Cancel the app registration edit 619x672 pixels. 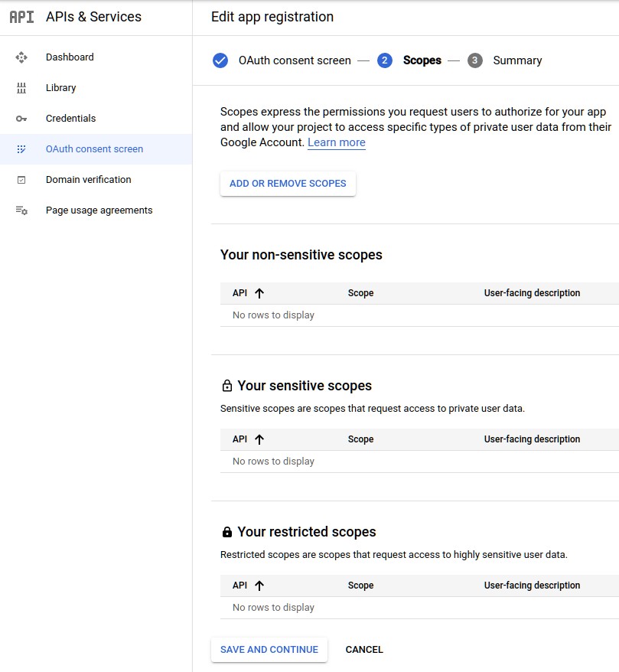point(364,650)
